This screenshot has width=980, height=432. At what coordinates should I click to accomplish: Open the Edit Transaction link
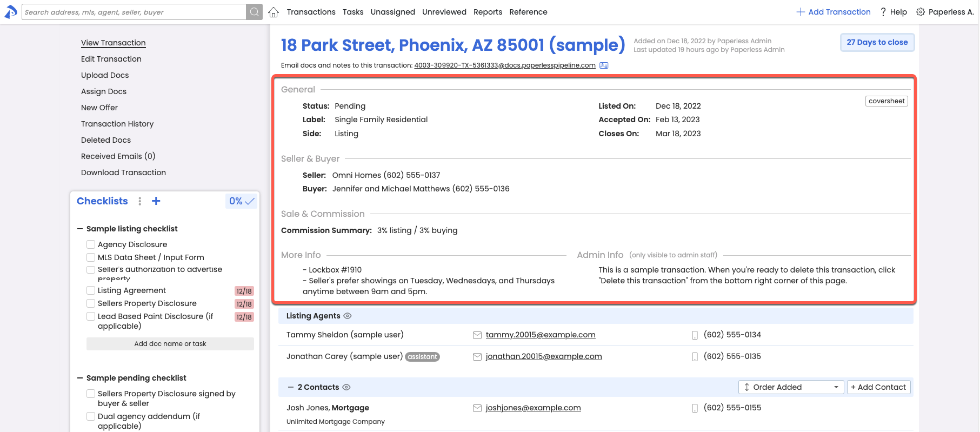(111, 59)
